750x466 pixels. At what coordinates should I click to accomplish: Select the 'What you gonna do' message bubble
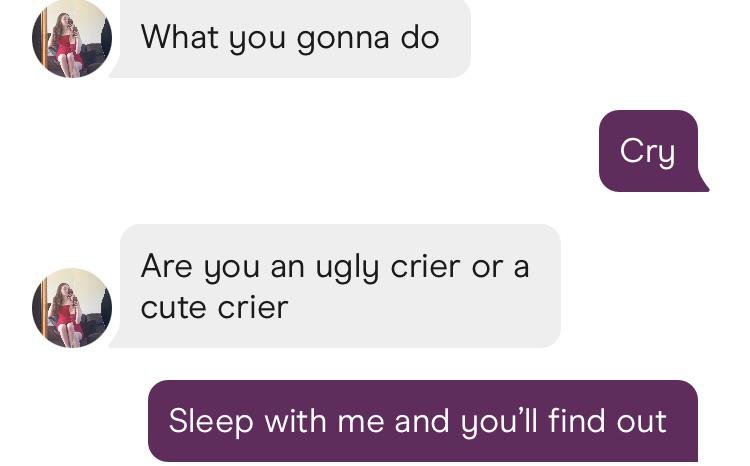[x=290, y=38]
